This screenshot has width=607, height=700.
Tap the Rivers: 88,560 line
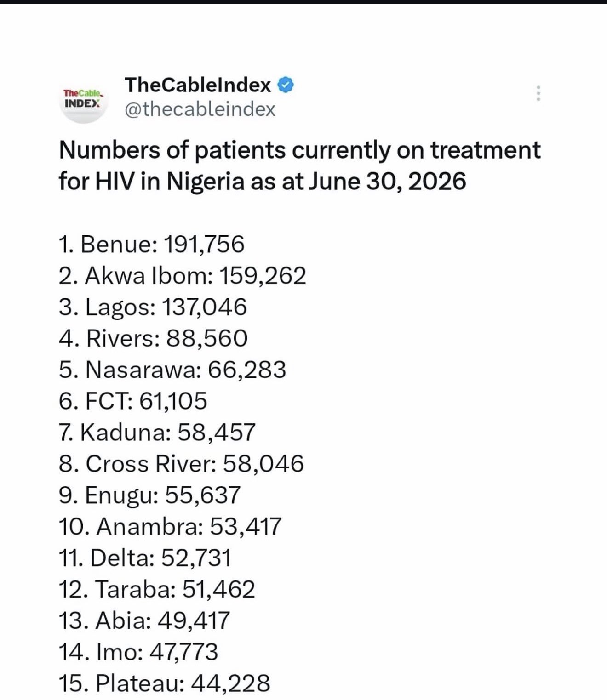[153, 338]
